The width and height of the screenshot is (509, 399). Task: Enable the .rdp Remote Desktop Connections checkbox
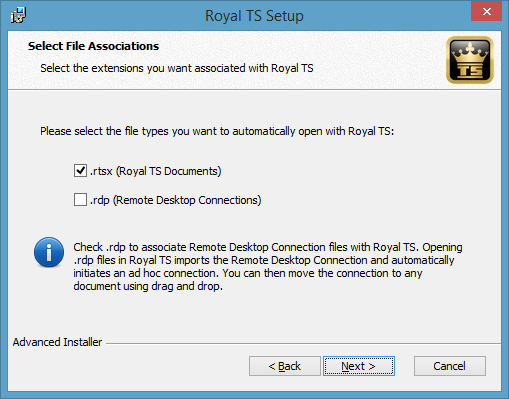tap(80, 200)
